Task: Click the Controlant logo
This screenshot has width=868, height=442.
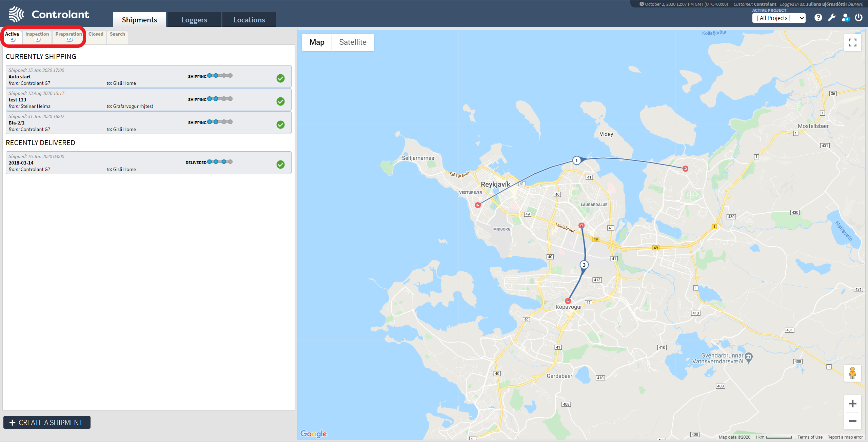Action: [x=49, y=14]
